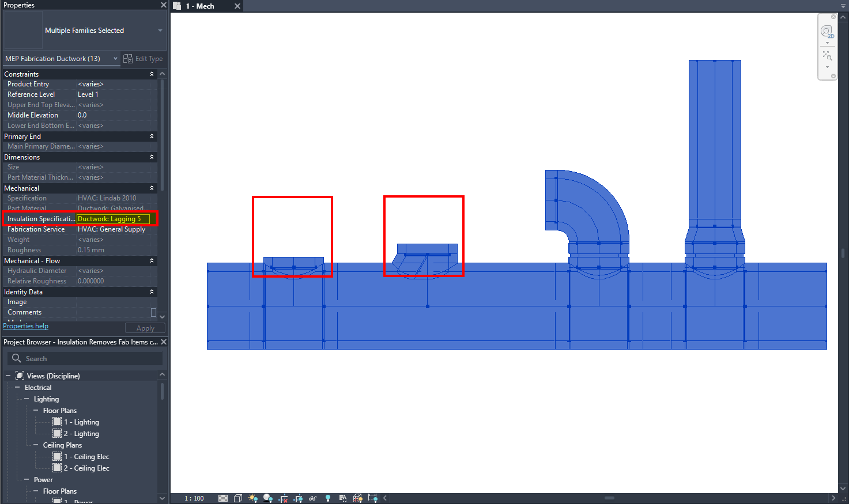Toggle Reveal Constraints on the view bar
Image resolution: width=849 pixels, height=504 pixels.
[372, 498]
